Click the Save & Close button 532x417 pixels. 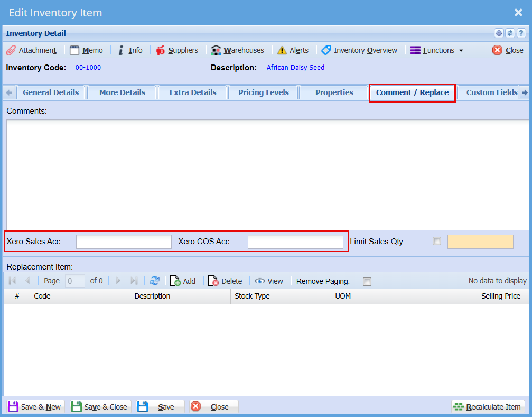coord(100,407)
